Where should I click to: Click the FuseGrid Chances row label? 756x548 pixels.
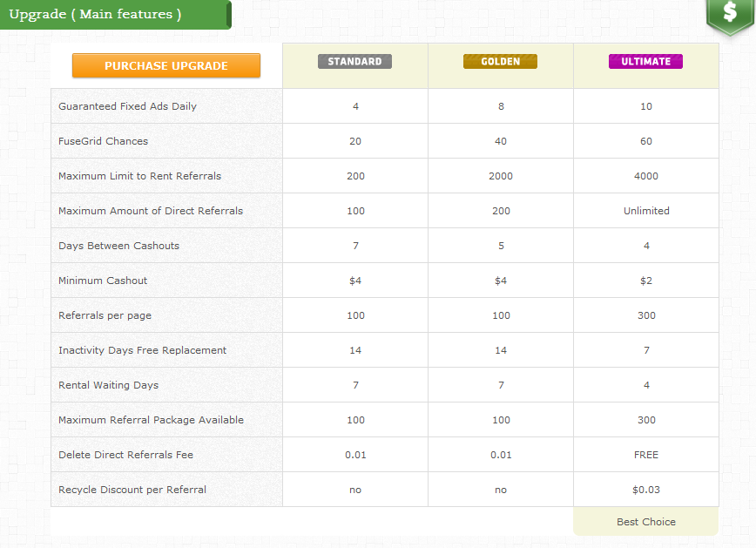pyautogui.click(x=103, y=141)
